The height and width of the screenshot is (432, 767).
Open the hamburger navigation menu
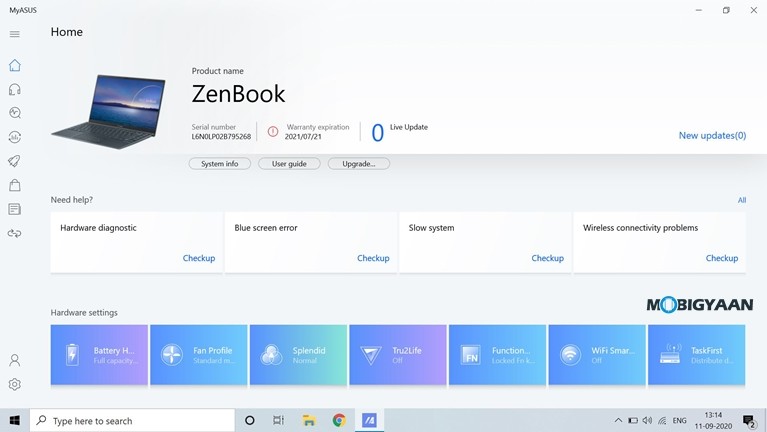(15, 34)
